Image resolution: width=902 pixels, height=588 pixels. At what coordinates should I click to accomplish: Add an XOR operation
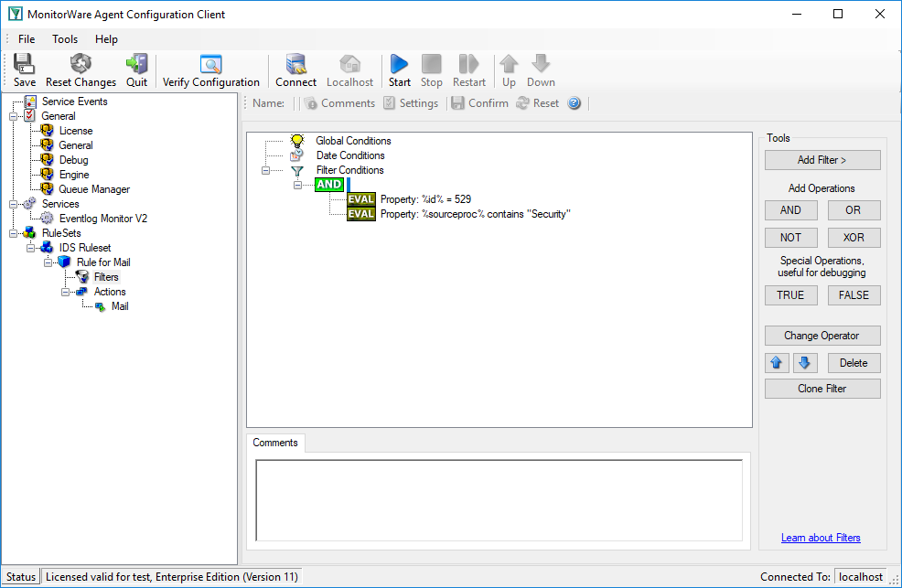click(x=854, y=238)
